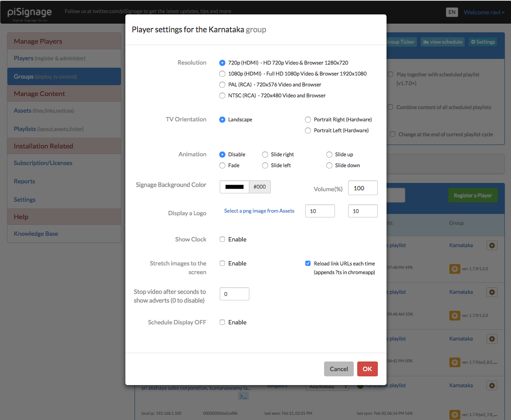Click the chart icon on view schedule
511x420 pixels.
[x=426, y=42]
